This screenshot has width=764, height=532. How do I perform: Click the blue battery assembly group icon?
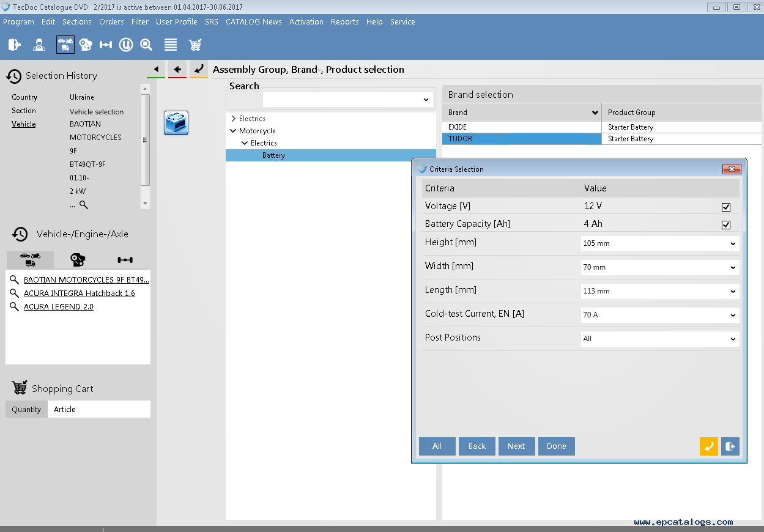pyautogui.click(x=176, y=123)
